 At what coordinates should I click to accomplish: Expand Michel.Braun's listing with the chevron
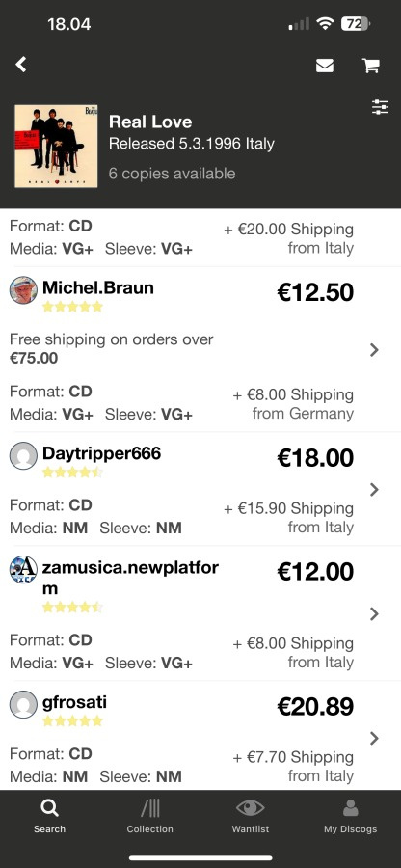pyautogui.click(x=374, y=349)
